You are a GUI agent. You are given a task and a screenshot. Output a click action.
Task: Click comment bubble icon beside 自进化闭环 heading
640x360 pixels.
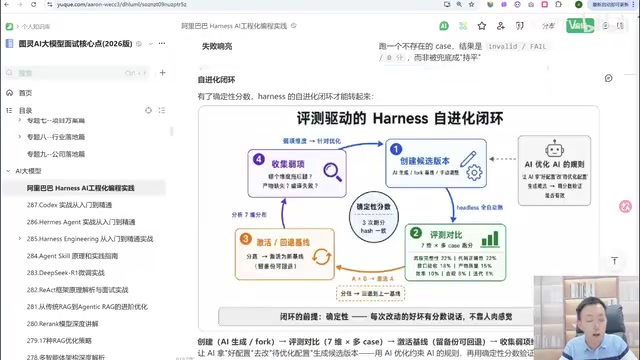(x=609, y=78)
